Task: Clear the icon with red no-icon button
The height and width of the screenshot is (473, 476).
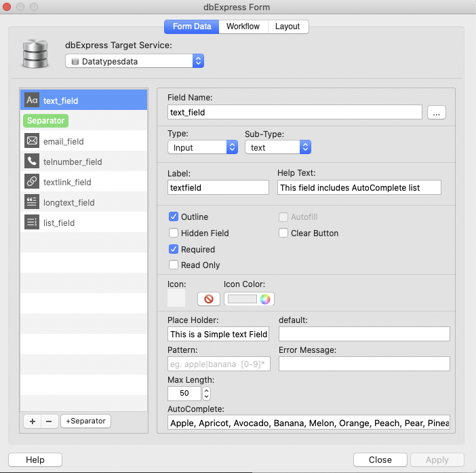Action: (208, 299)
